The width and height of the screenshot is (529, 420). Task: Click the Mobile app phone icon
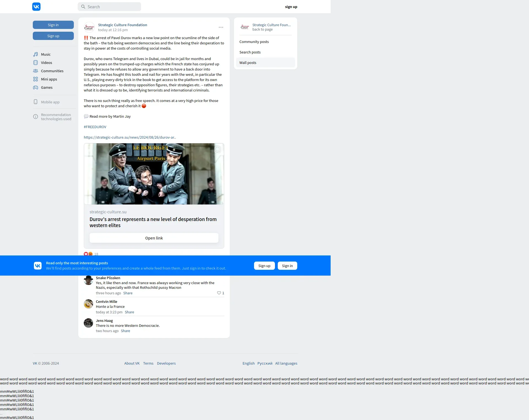[x=36, y=102]
